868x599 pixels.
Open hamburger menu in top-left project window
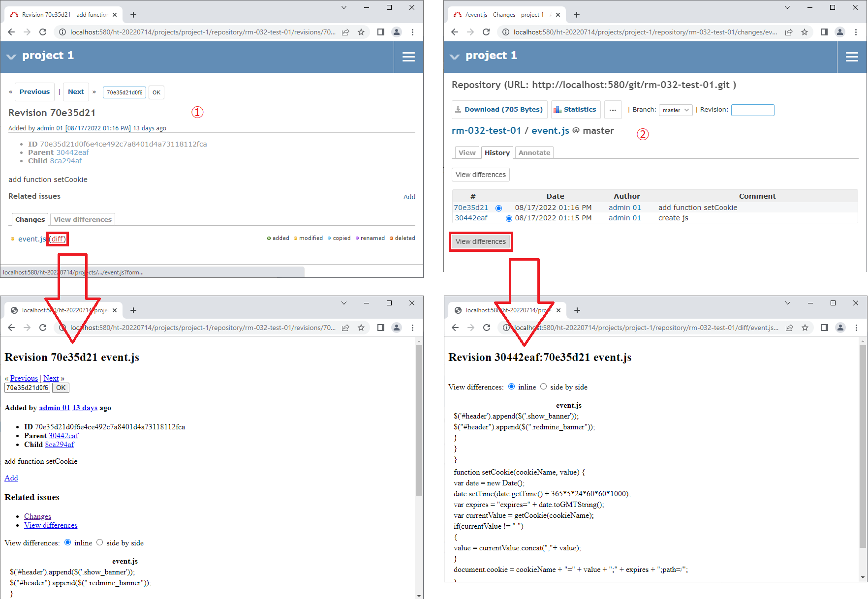coord(408,57)
